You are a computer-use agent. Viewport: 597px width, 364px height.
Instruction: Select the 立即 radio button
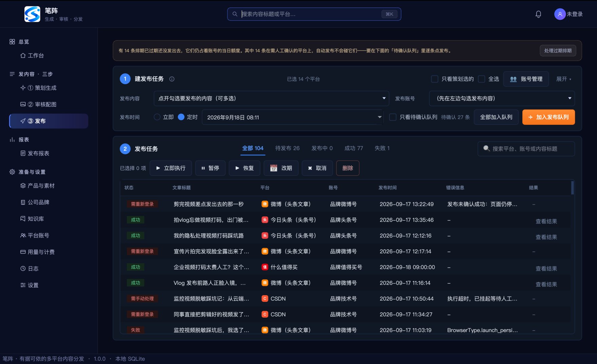[x=157, y=117]
